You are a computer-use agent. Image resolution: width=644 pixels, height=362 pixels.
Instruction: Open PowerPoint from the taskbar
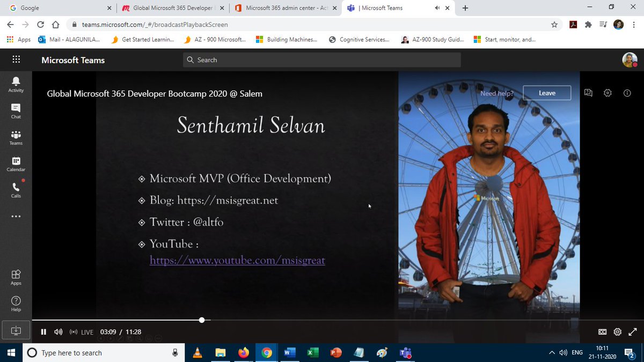point(336,352)
